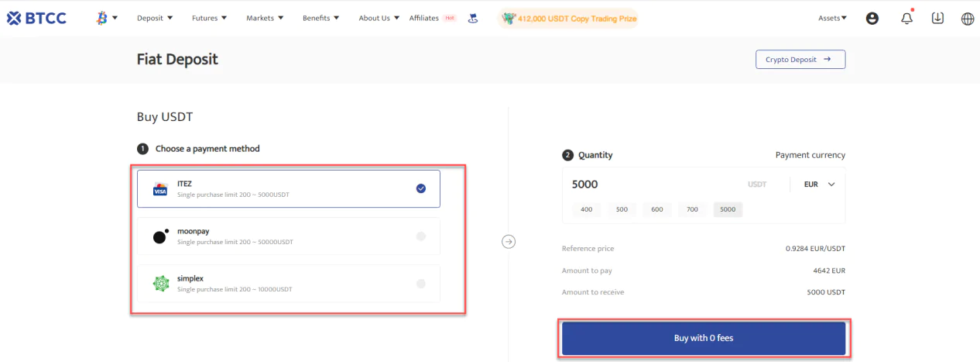
Task: Click the Crypto Deposit button
Action: pyautogui.click(x=800, y=59)
